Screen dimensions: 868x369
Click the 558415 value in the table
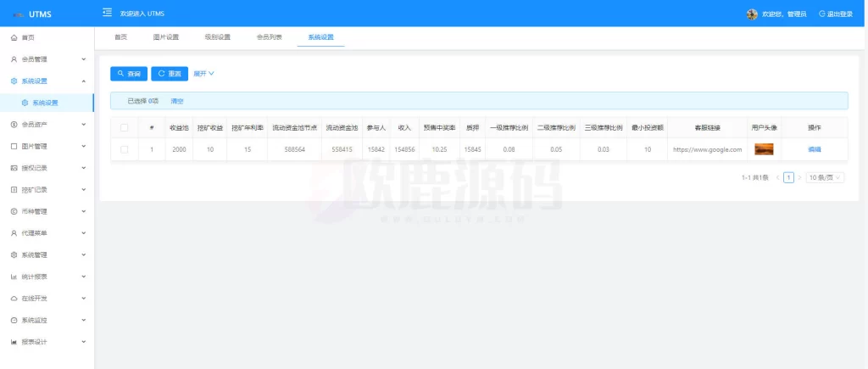pyautogui.click(x=342, y=149)
